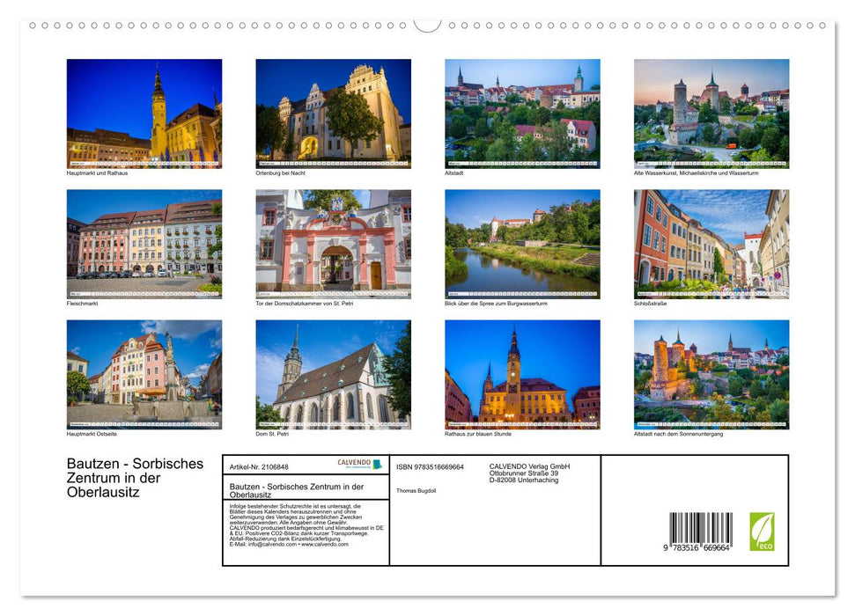Click the Schloßstraße thumbnail
The image size is (855, 616).
point(711,244)
